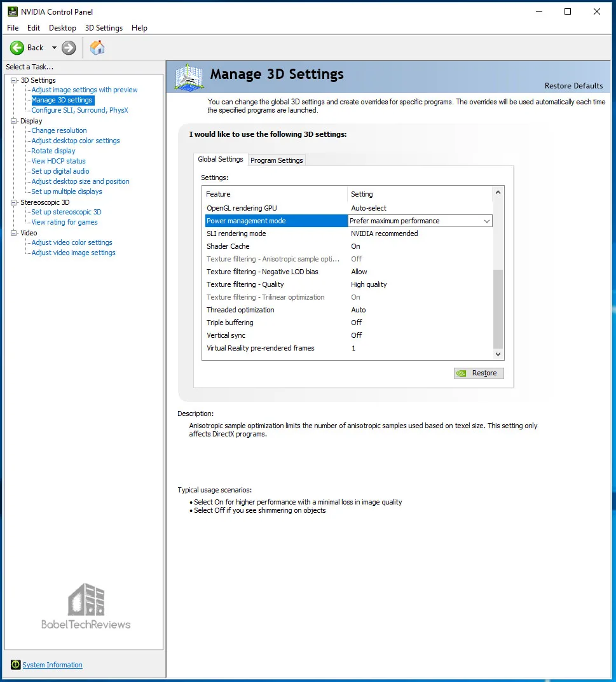The image size is (616, 682).
Task: Select Texture filtering - Negative LOD bias row
Action: (x=348, y=272)
